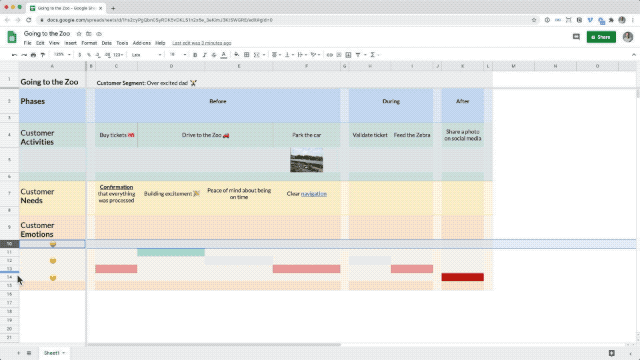Increase decimal places

pyautogui.click(x=107, y=55)
